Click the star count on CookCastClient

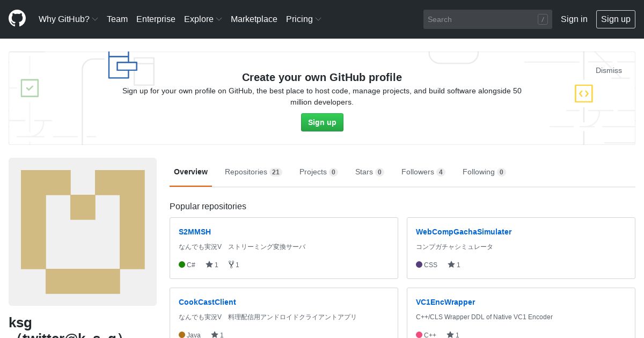coord(217,335)
